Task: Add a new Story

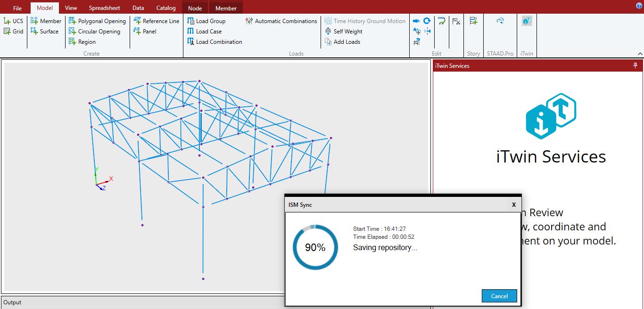Action: point(473,21)
